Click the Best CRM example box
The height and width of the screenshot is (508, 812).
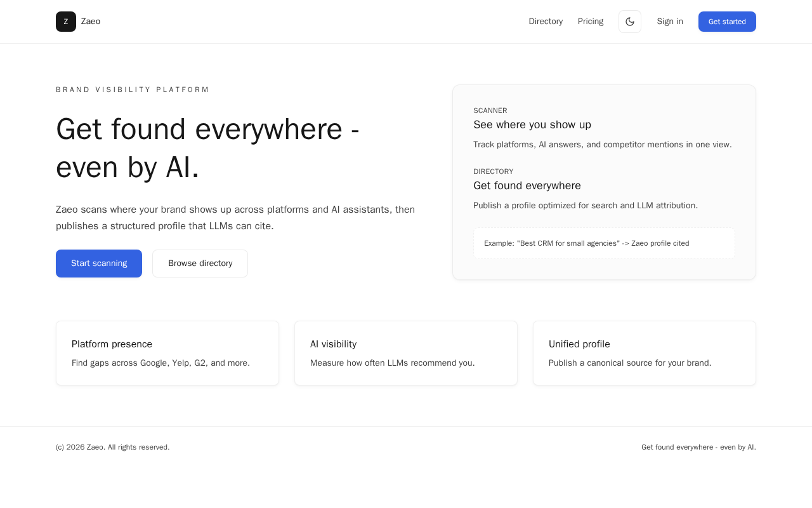[x=604, y=243]
